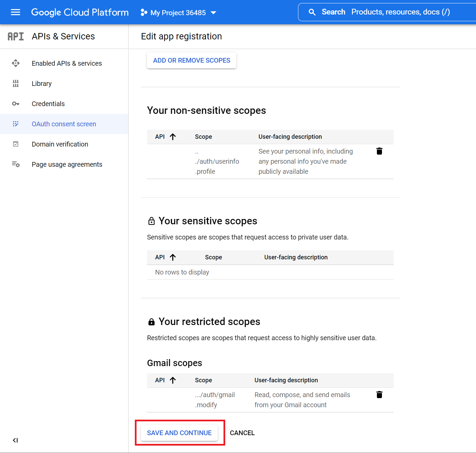This screenshot has height=453, width=476.
Task: Click the project hexagon icon
Action: [144, 12]
